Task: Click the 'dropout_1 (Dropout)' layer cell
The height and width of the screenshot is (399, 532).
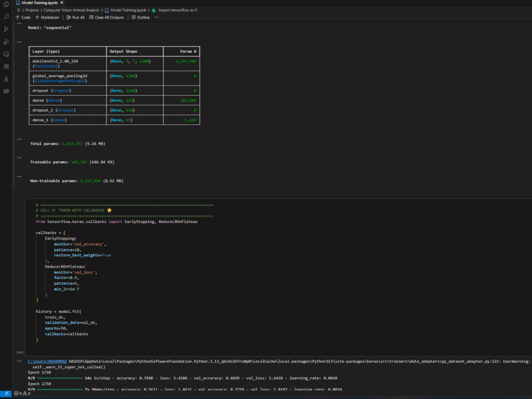Action: tap(68, 110)
